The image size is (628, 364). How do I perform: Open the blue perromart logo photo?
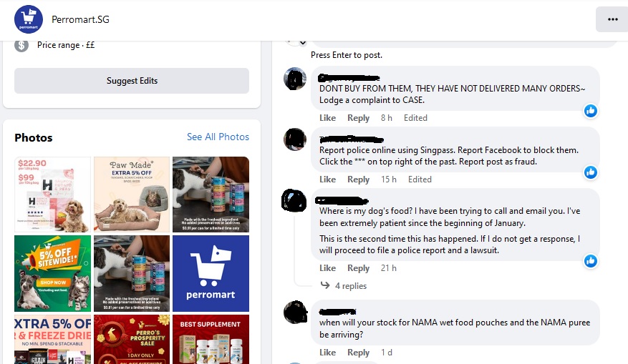click(211, 274)
